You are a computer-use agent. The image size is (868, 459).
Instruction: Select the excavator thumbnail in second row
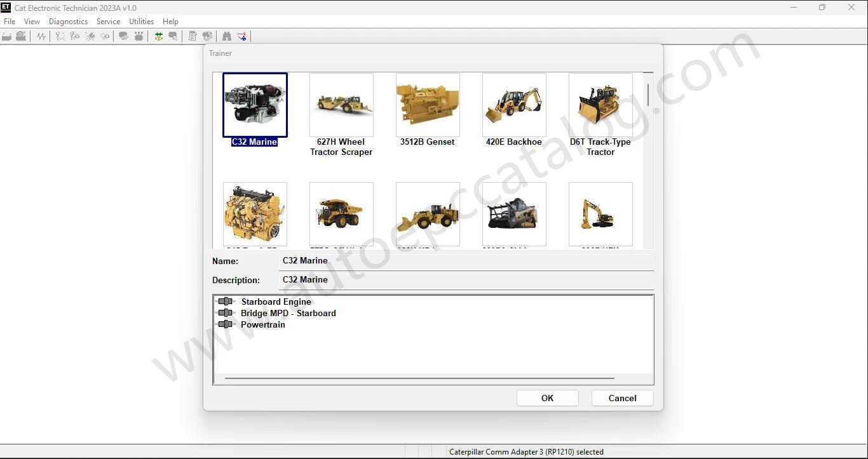(x=600, y=214)
